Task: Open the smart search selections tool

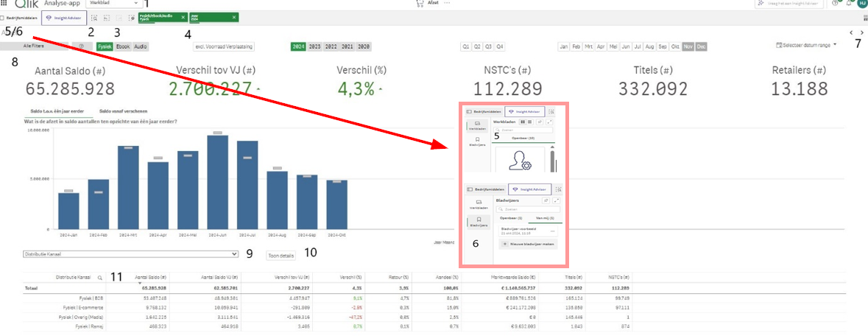Action: (x=95, y=18)
